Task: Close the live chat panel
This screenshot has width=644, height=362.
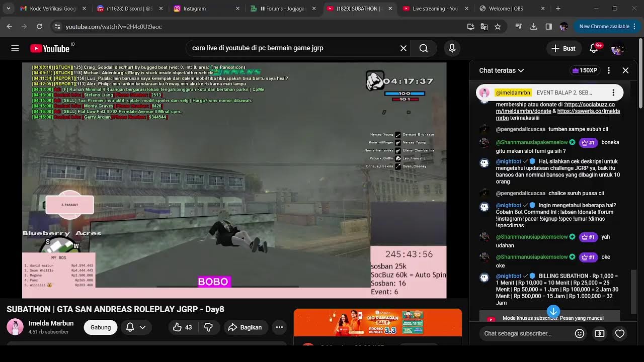Action: click(x=625, y=70)
